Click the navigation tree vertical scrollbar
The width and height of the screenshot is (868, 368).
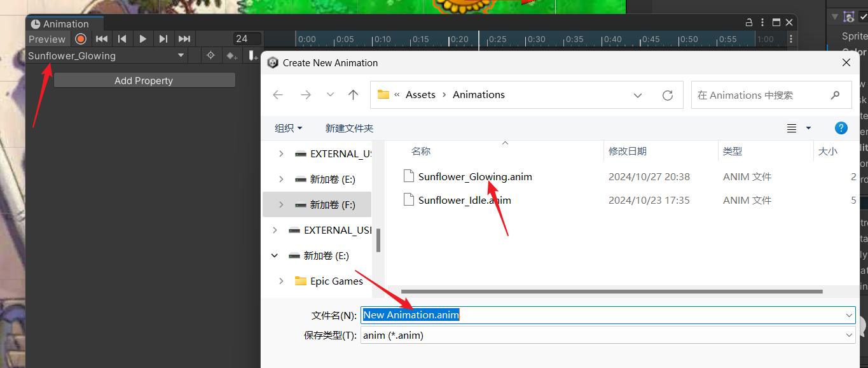pos(378,241)
